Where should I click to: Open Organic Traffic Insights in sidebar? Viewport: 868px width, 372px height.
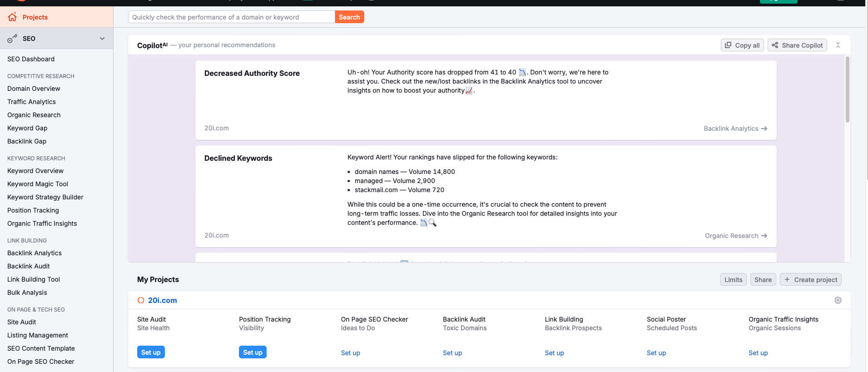42,223
